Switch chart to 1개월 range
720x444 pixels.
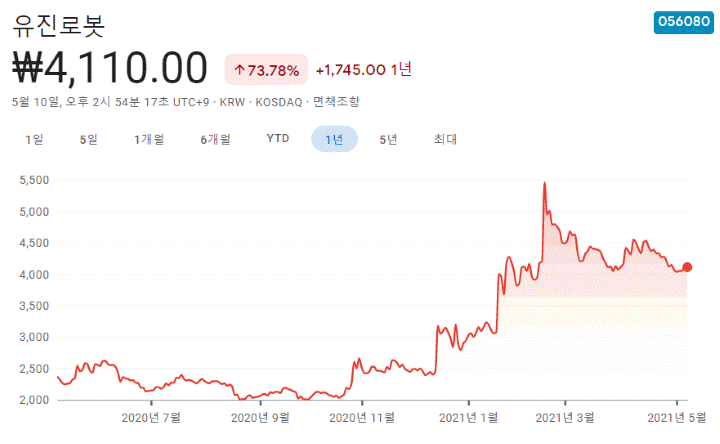coord(149,139)
